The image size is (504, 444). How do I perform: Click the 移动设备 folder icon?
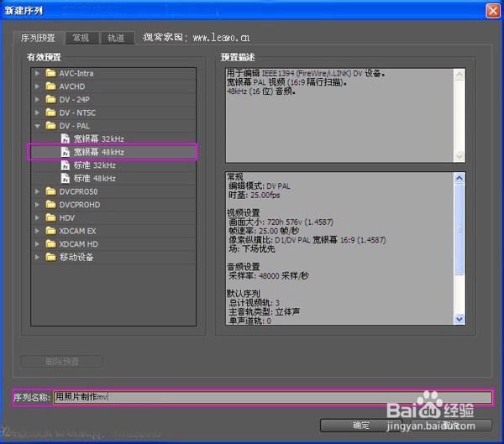point(50,257)
